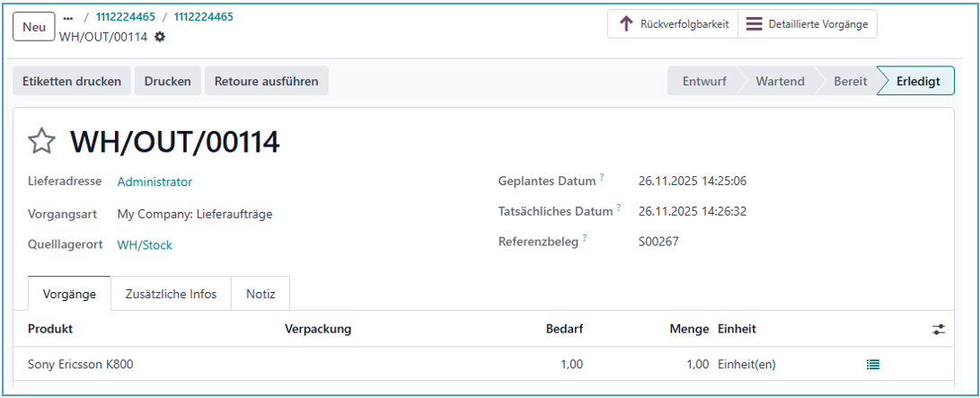The height and width of the screenshot is (398, 980).
Task: Open detailed operations list icon for Sony Ericsson
Action: click(872, 365)
